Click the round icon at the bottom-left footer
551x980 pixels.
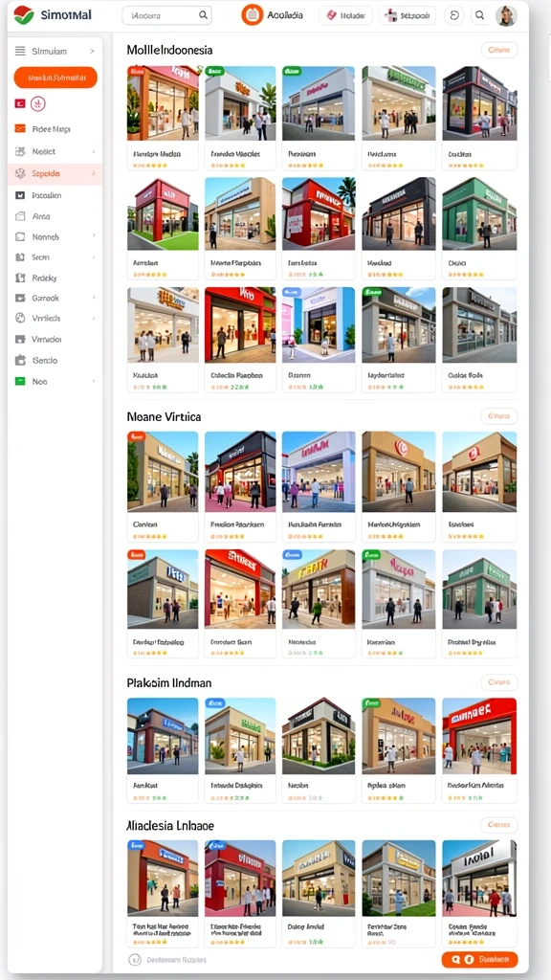[134, 959]
